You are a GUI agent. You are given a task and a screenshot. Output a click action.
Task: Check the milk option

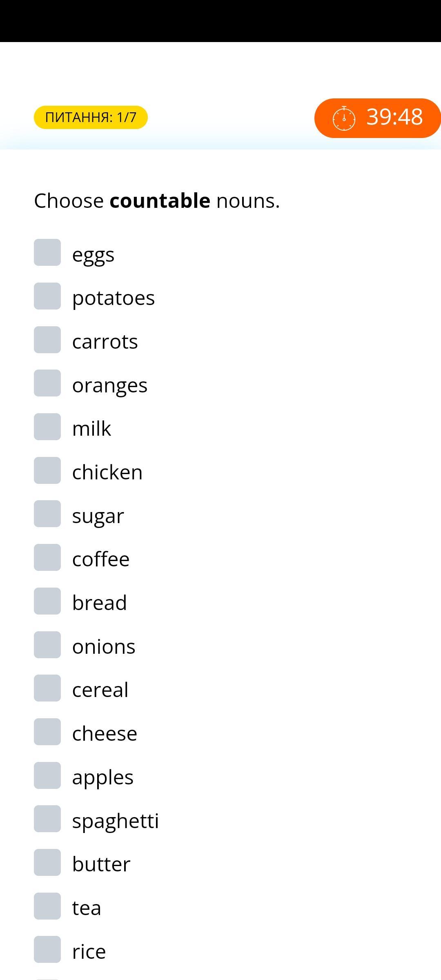pyautogui.click(x=47, y=427)
